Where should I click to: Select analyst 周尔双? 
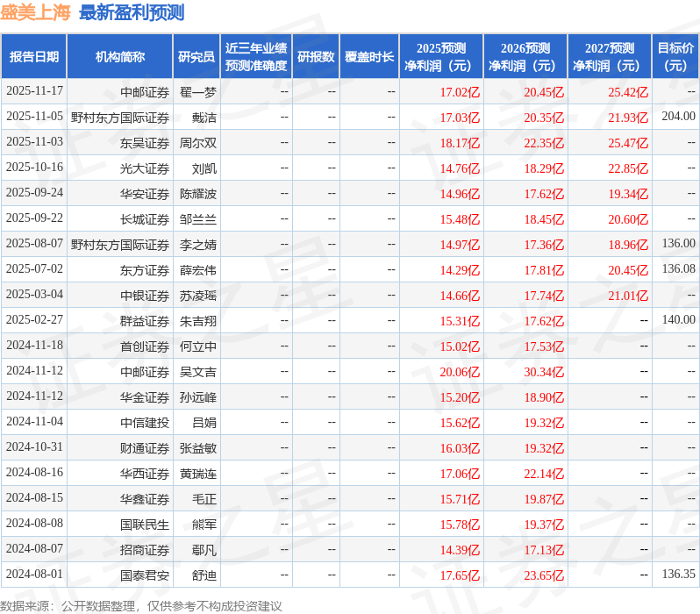pos(197,143)
